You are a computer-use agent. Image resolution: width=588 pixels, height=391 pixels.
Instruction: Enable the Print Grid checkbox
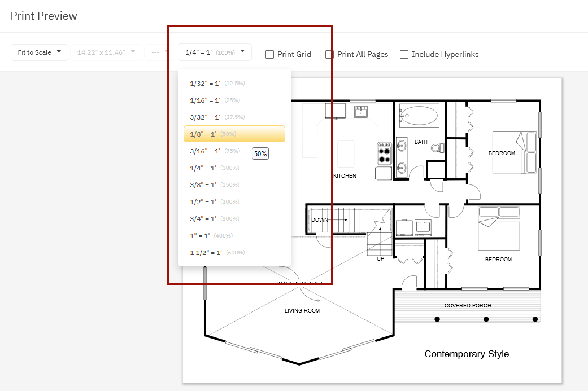(x=271, y=55)
